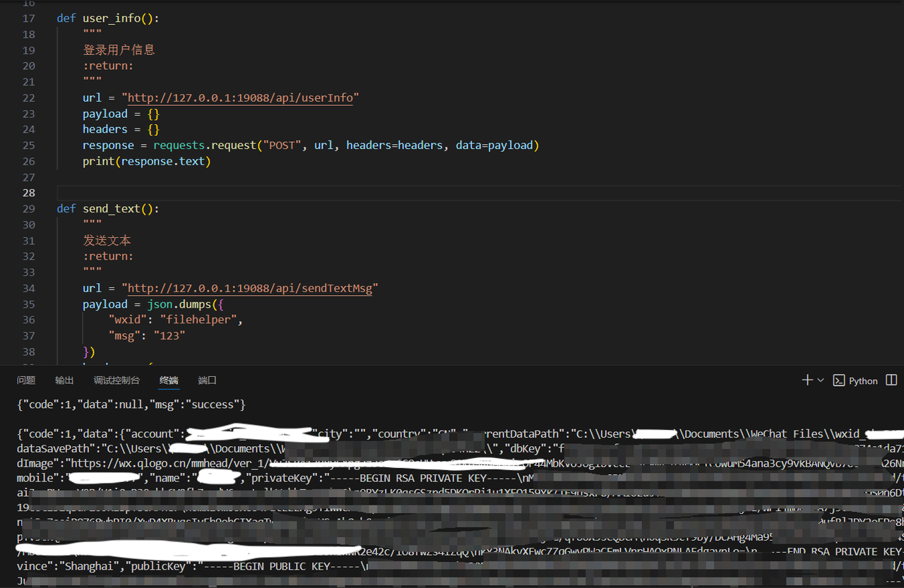Select the 终端 (Terminal) tab
Viewport: 904px width, 588px height.
(169, 380)
